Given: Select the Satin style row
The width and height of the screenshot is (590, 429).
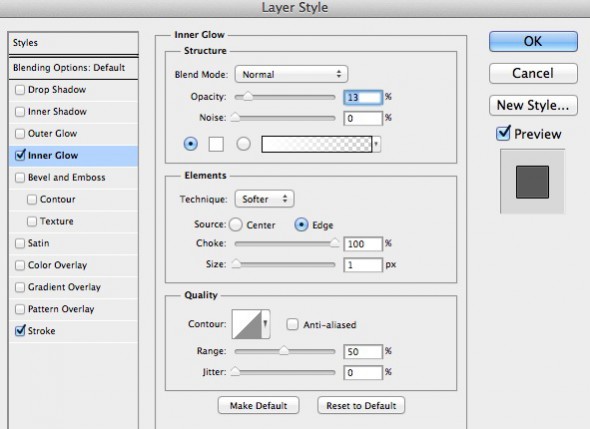Looking at the screenshot, I should click(73, 243).
